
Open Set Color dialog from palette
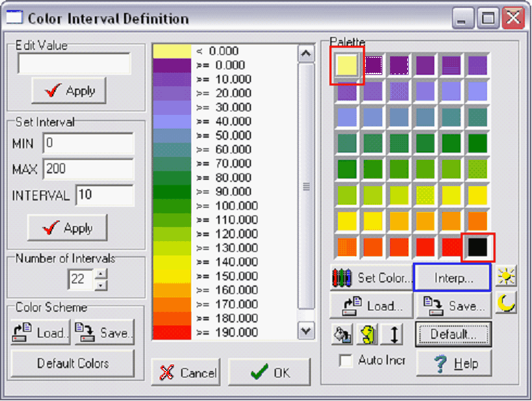[x=371, y=278]
